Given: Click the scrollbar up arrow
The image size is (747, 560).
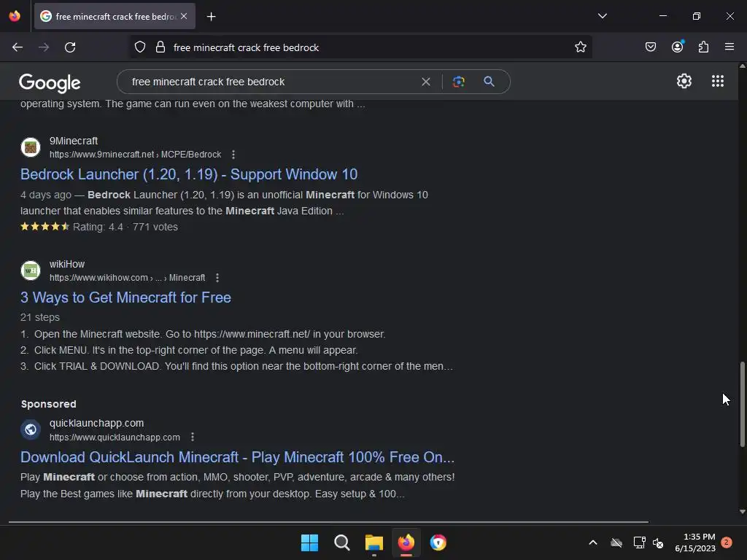Looking at the screenshot, I should 742,66.
